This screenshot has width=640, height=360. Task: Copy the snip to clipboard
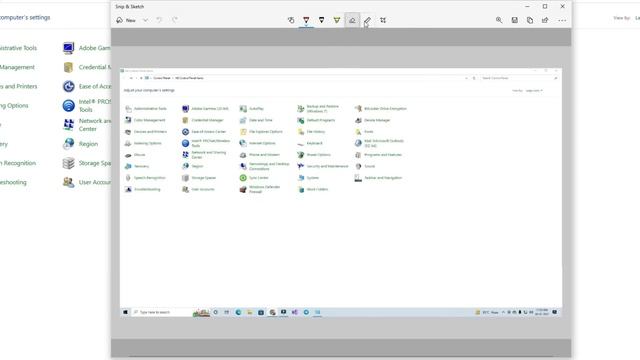pyautogui.click(x=530, y=20)
